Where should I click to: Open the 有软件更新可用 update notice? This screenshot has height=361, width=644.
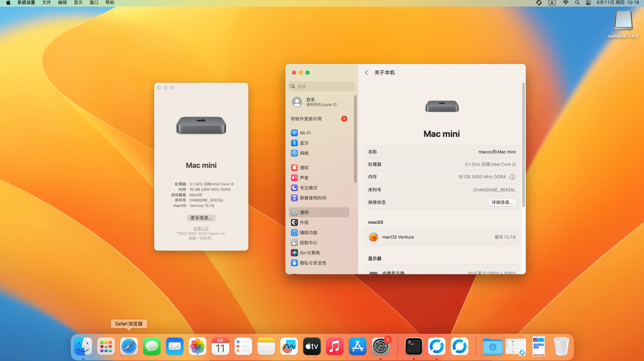(x=319, y=119)
